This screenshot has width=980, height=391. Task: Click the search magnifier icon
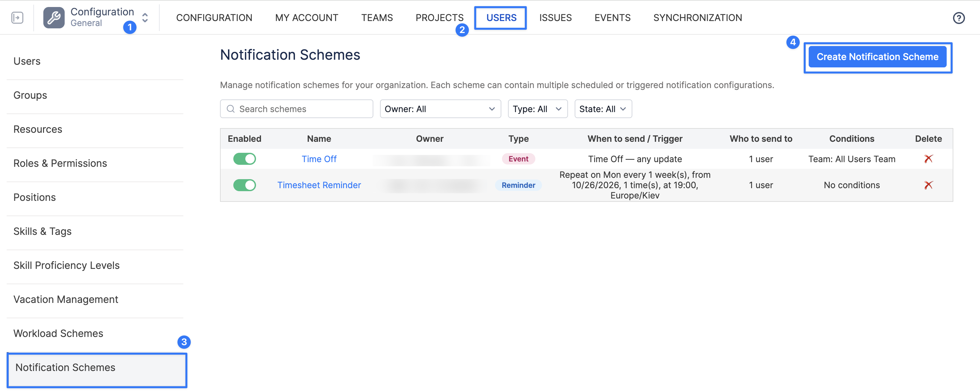[230, 109]
